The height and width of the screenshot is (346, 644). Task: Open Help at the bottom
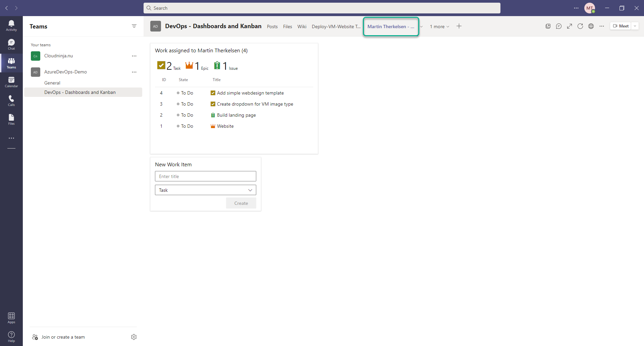[x=11, y=337]
